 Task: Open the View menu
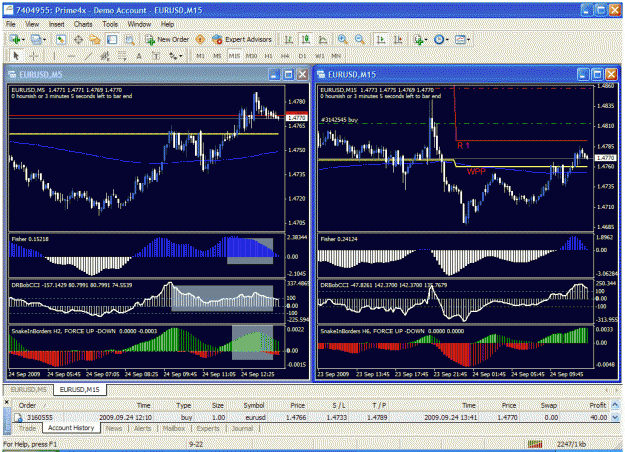[x=32, y=24]
